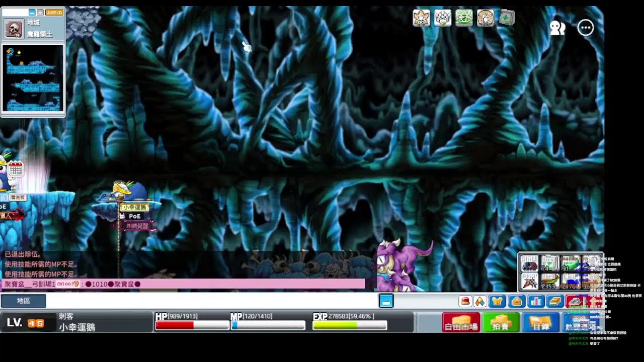Open the WORLD map button
Viewport: 644px width, 362px height.
click(x=54, y=12)
